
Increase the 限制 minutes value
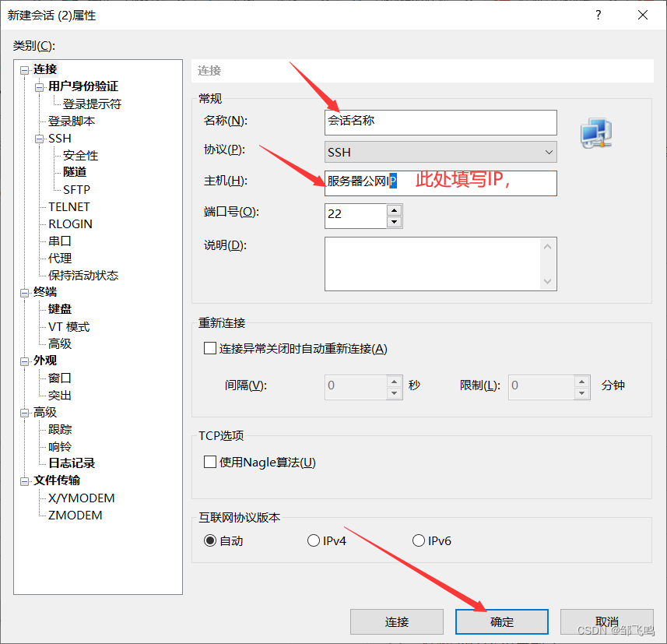[x=581, y=382]
